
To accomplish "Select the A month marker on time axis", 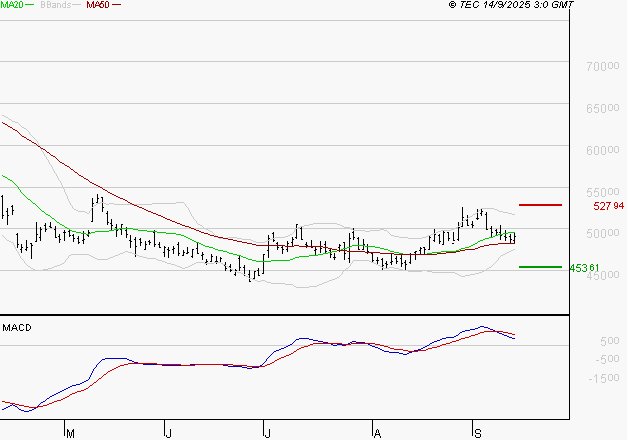I will pos(376,432).
